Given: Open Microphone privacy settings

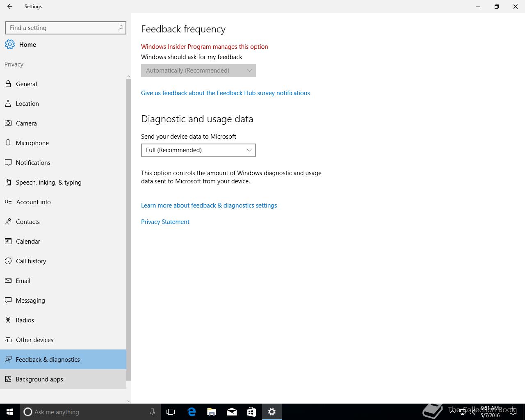Looking at the screenshot, I should pyautogui.click(x=63, y=143).
